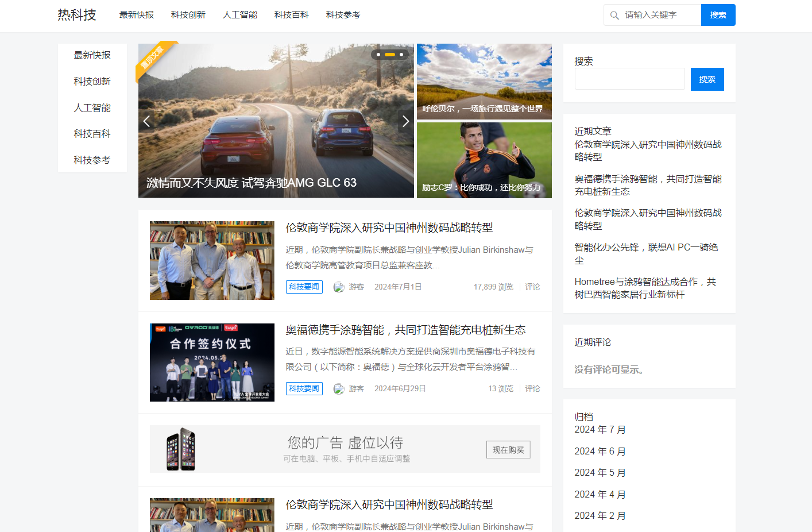Screen dimensions: 812x532
Task: Open the 呼伦贝尔 travel thumbnail
Action: tap(484, 82)
